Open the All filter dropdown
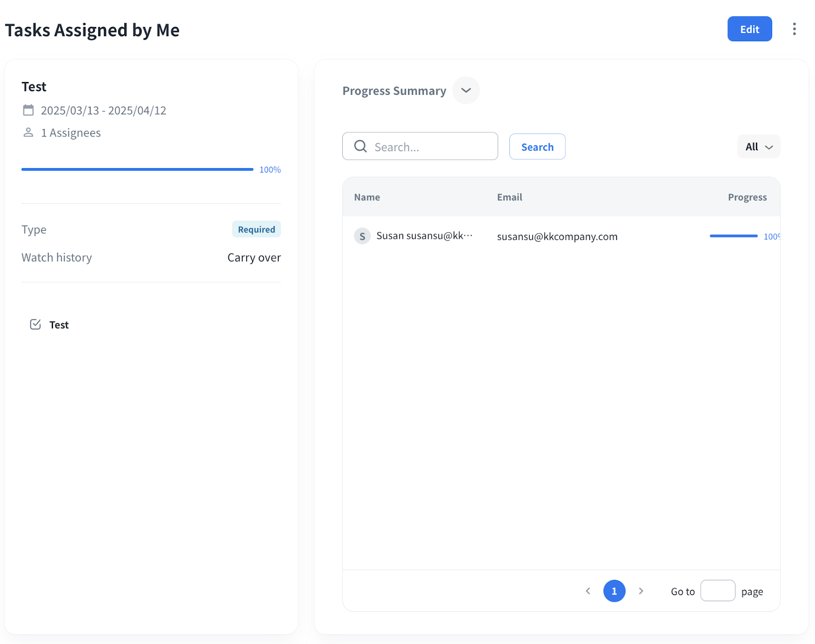This screenshot has width=815, height=644. (758, 147)
